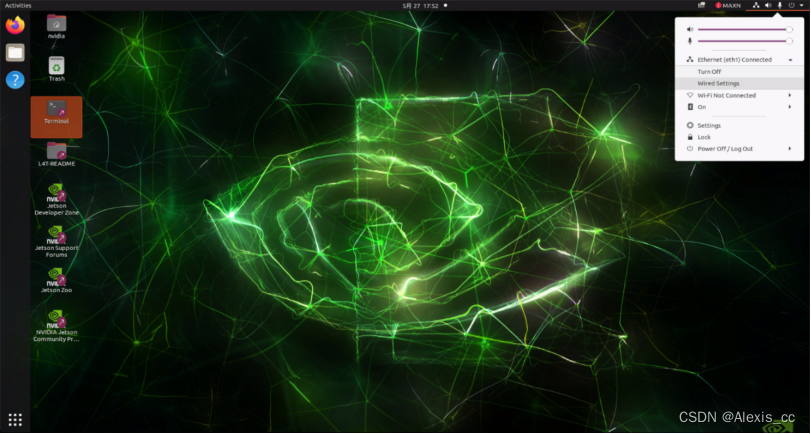
Task: Open the clock showing 17:52
Action: click(420, 6)
